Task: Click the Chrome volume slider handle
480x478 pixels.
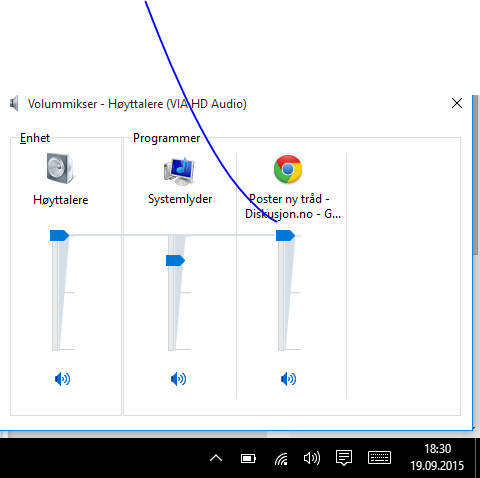Action: click(285, 235)
